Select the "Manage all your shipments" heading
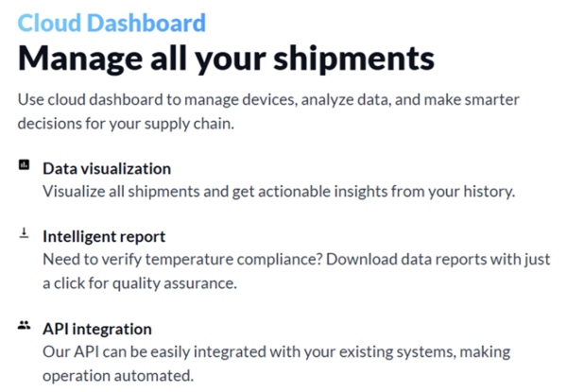 point(226,59)
